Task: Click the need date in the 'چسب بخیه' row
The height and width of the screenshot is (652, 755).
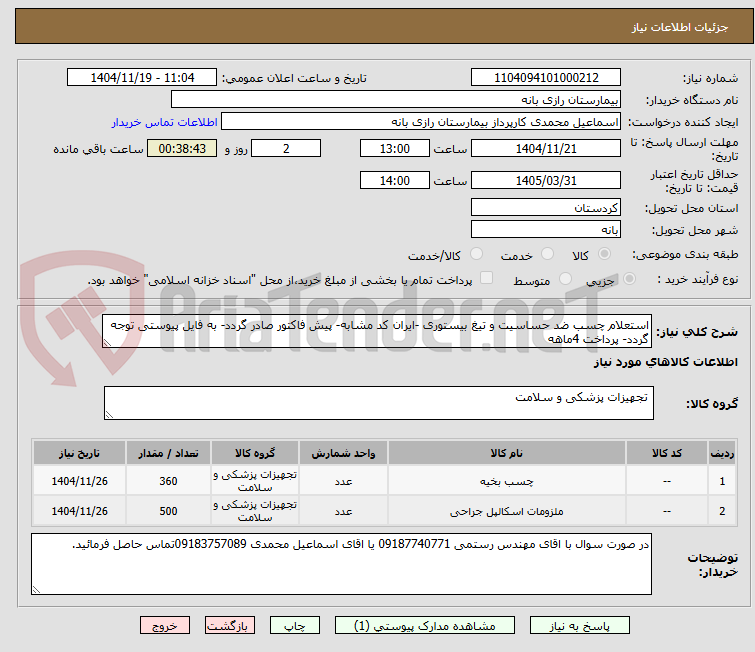Action: coord(79,481)
